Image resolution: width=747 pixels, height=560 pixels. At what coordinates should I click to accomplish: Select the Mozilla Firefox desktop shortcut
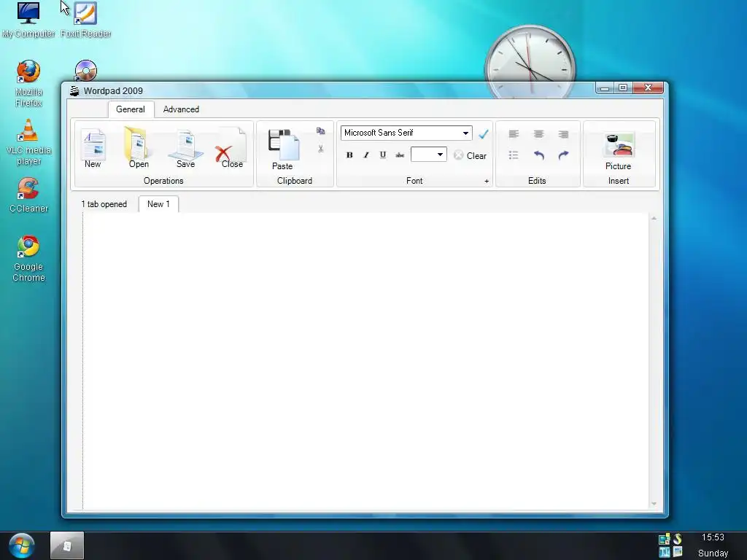(28, 83)
